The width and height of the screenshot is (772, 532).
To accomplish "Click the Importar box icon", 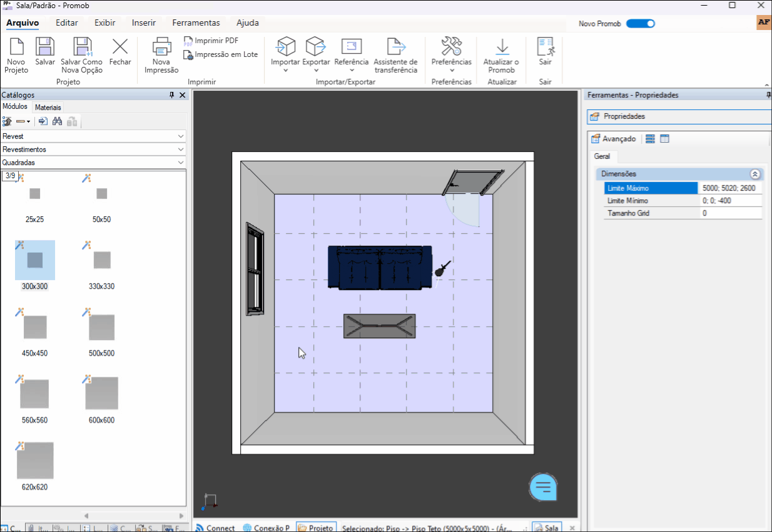I will (285, 46).
